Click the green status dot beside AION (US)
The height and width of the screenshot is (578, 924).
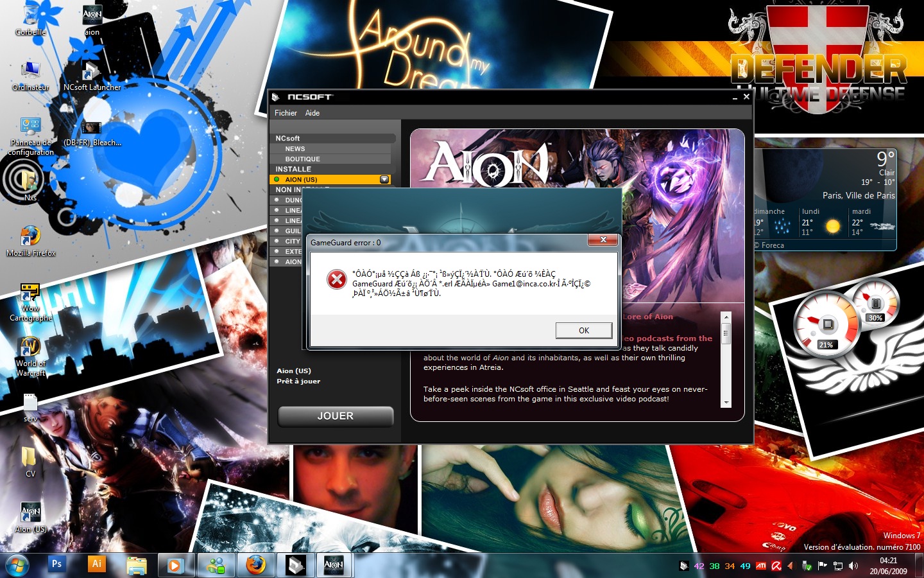click(277, 179)
